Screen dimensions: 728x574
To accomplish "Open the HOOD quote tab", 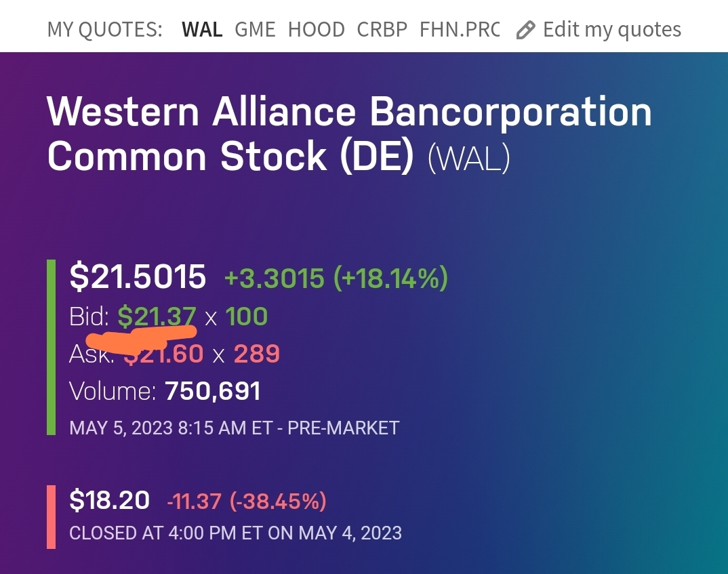I will coord(317,30).
